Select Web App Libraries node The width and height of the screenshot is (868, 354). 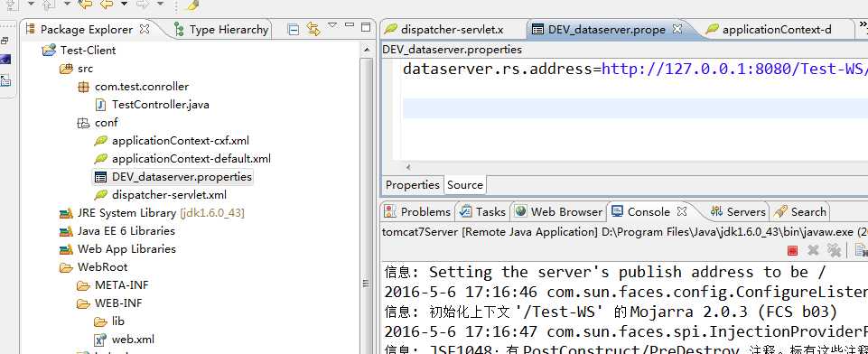pos(118,249)
